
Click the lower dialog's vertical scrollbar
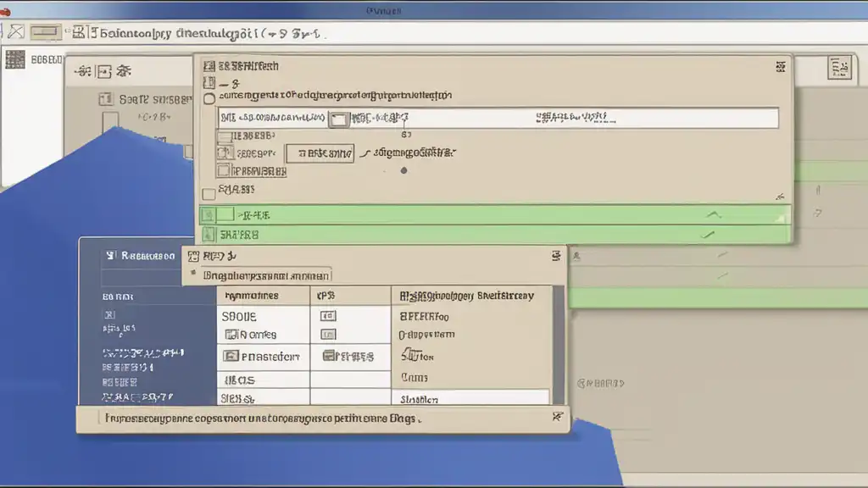(559, 346)
